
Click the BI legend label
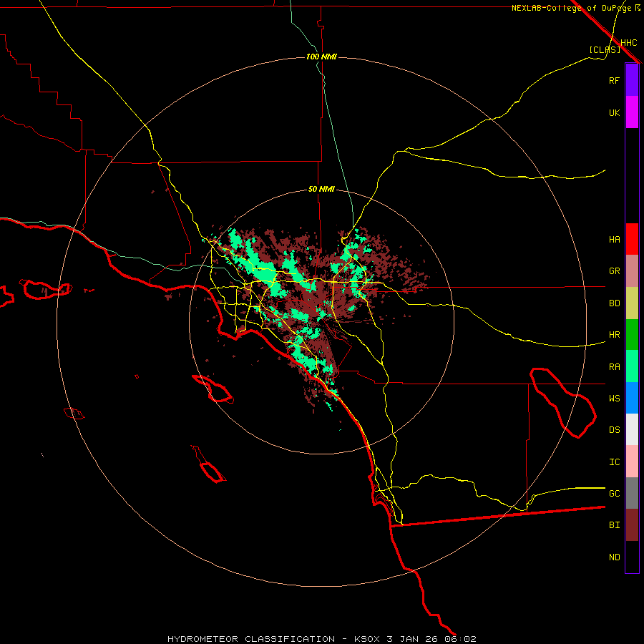(614, 525)
